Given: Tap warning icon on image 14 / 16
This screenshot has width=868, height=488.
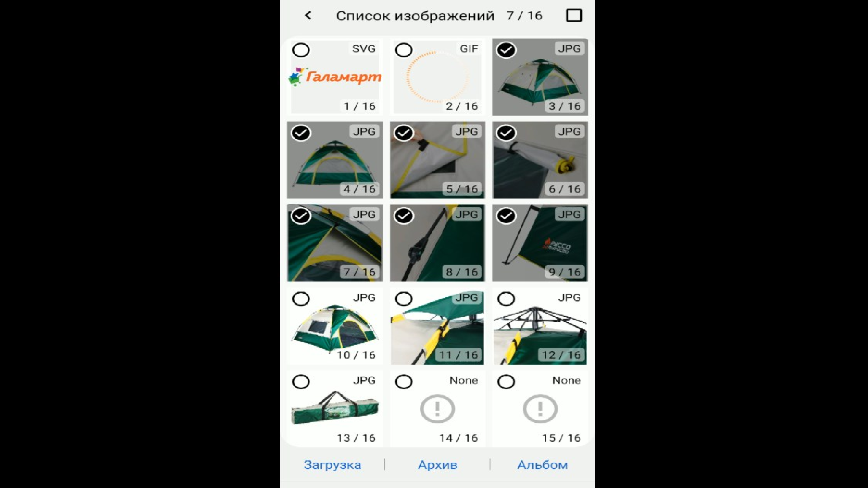Looking at the screenshot, I should [437, 409].
